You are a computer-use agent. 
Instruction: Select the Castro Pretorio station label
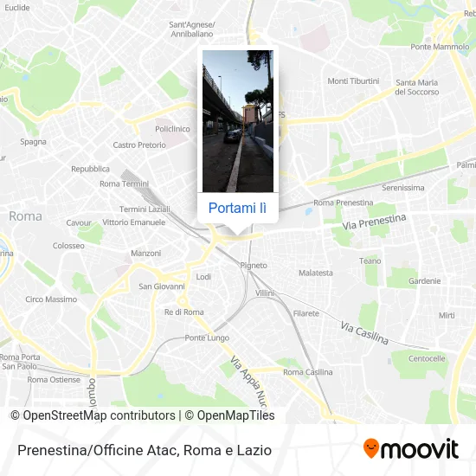(x=139, y=145)
